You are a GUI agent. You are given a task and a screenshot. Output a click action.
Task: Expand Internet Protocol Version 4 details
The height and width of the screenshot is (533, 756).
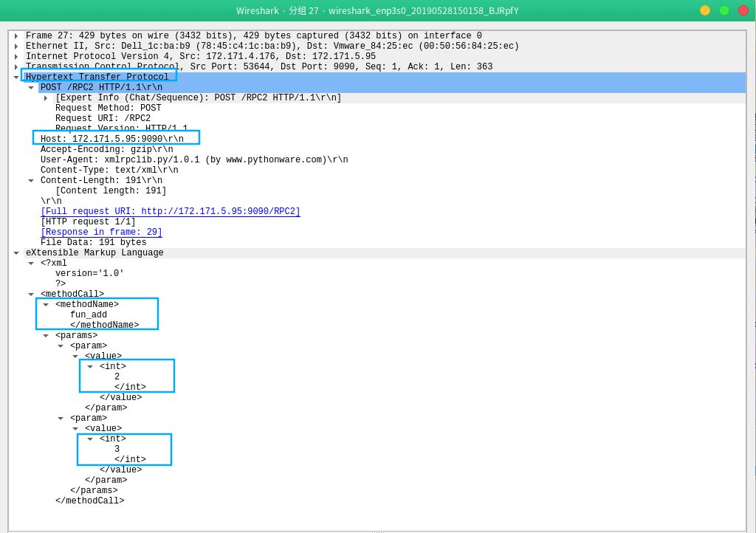[16, 56]
